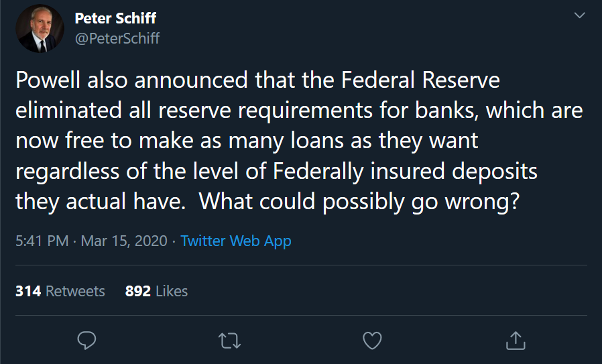
Task: Open the share tweet icon
Action: click(x=514, y=341)
